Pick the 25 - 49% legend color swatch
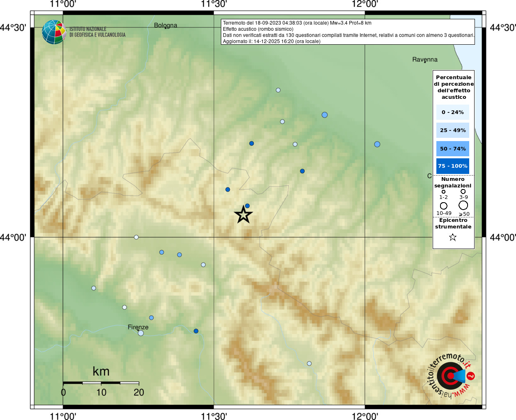516x420 pixels. point(452,130)
